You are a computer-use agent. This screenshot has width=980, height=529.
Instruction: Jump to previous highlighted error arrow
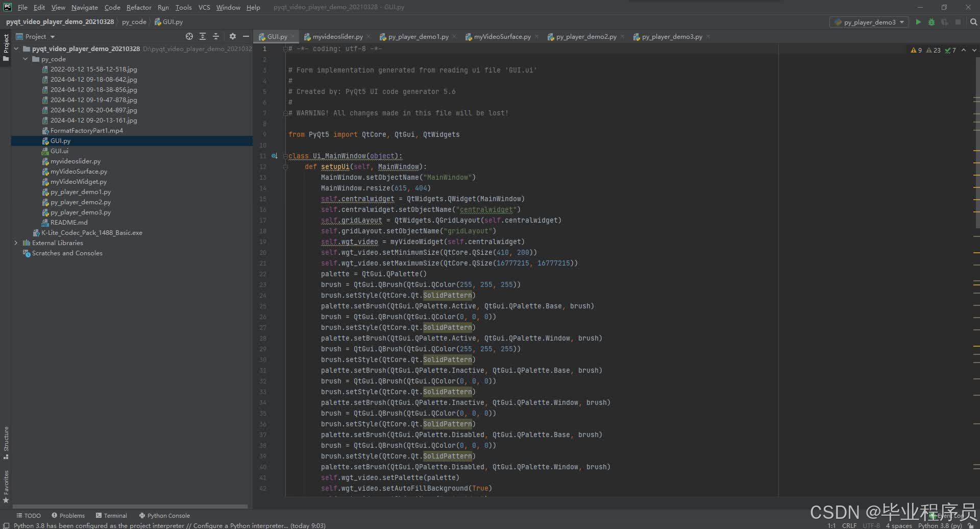[x=964, y=50]
